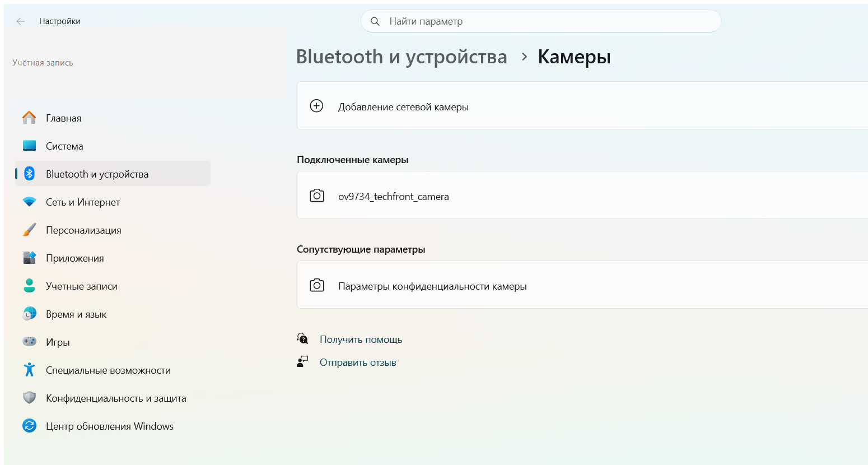Click Добавление сетевой камеры row

coord(582,106)
